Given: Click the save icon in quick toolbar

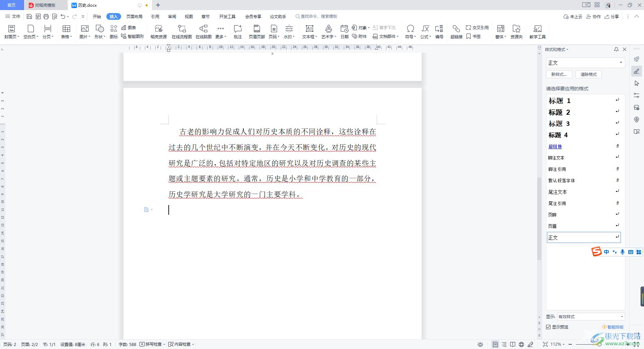Looking at the screenshot, I should tap(29, 16).
